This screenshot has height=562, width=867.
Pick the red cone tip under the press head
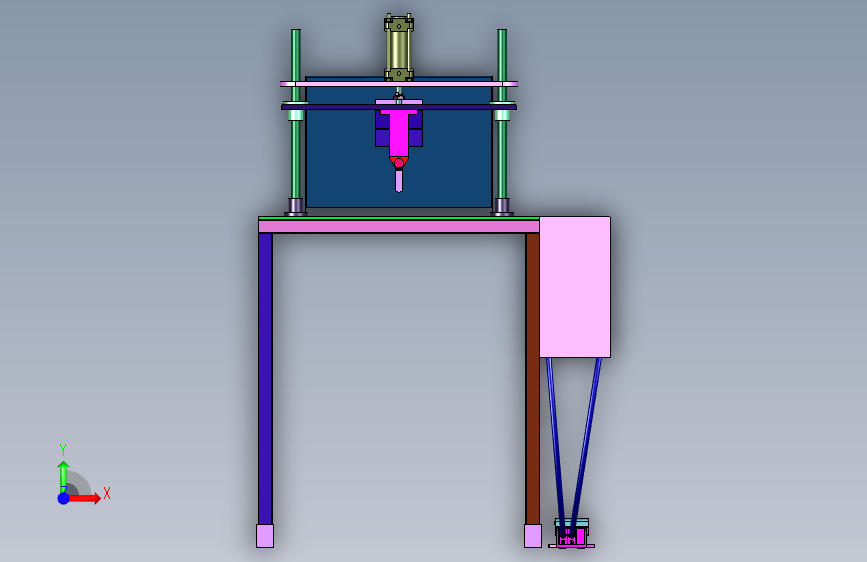(x=399, y=162)
